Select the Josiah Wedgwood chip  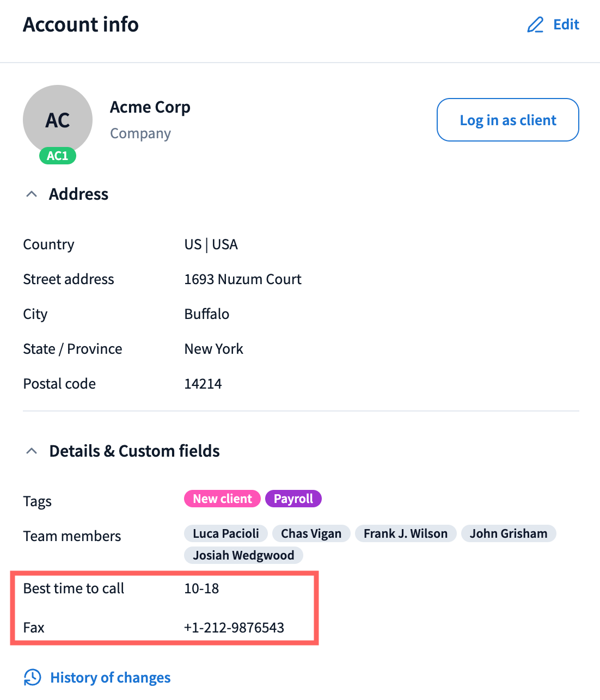[x=243, y=555]
